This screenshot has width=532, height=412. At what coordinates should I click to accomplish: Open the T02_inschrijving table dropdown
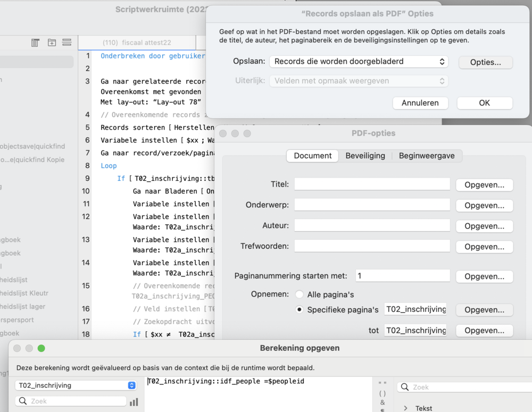(74, 385)
